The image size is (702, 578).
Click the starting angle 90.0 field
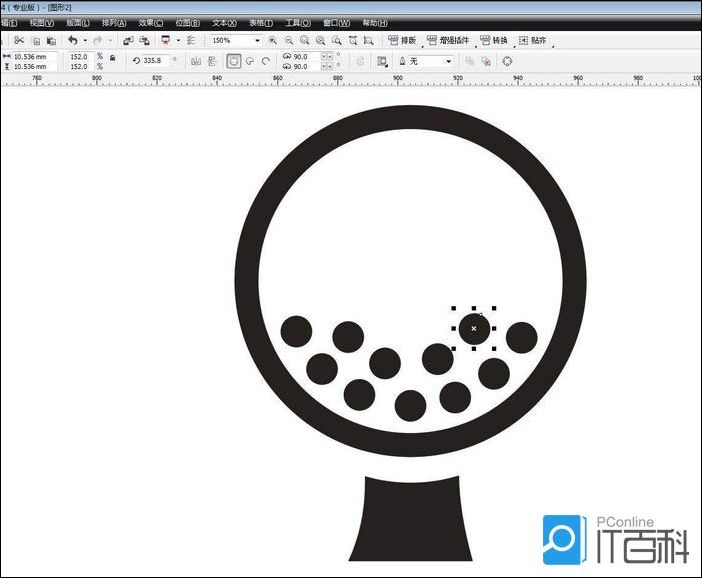pyautogui.click(x=306, y=57)
